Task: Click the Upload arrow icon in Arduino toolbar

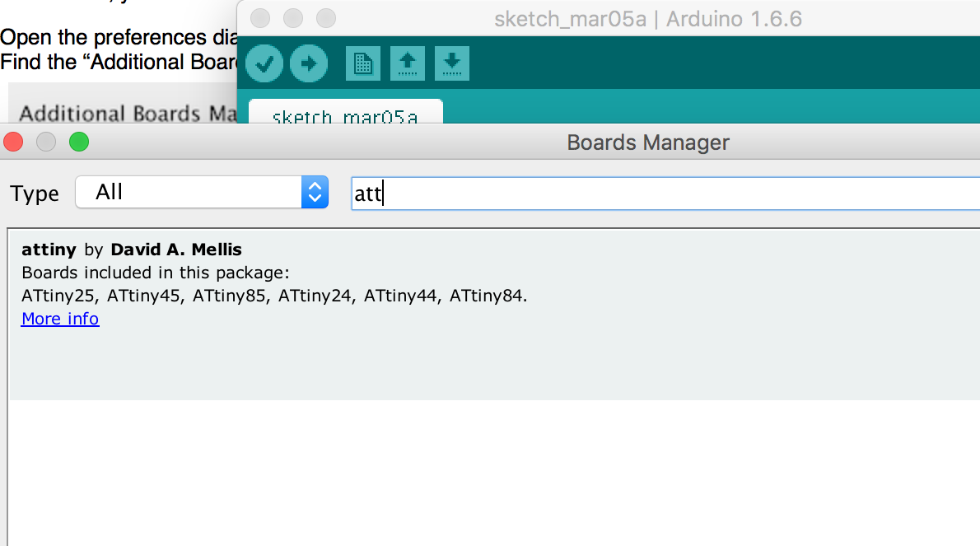Action: pyautogui.click(x=309, y=63)
